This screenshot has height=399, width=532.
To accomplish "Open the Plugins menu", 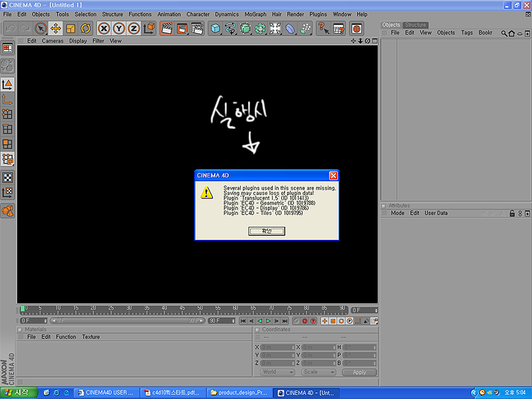I will [x=318, y=14].
